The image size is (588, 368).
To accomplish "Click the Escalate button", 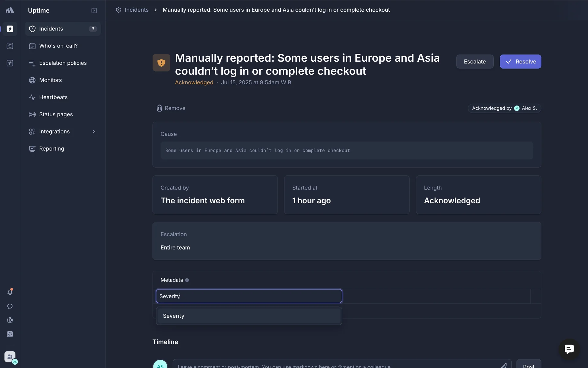I will 475,62.
